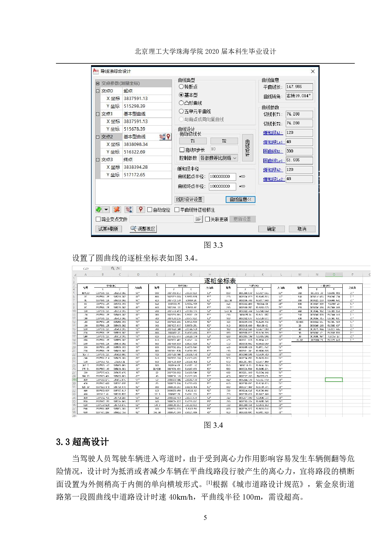Click the 切线长T1 value field 74.288
392x555 pixels.
click(x=299, y=114)
